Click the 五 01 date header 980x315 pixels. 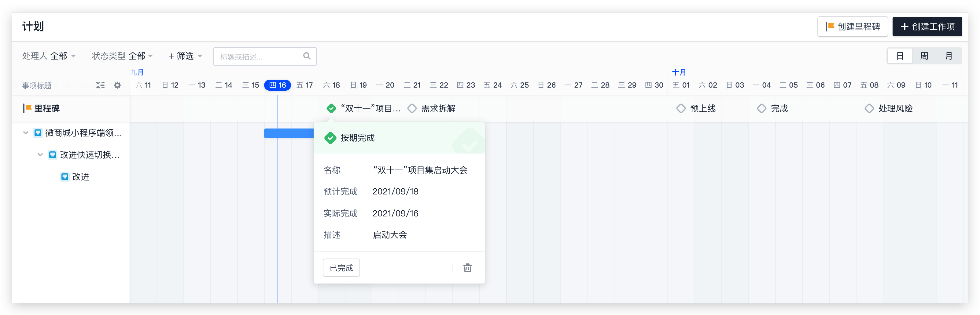click(x=681, y=85)
